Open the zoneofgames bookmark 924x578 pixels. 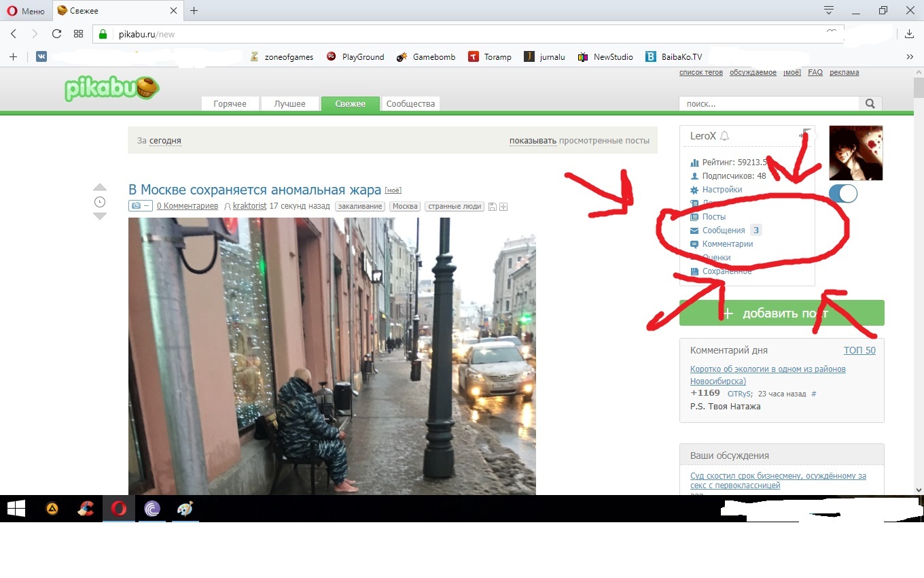282,57
